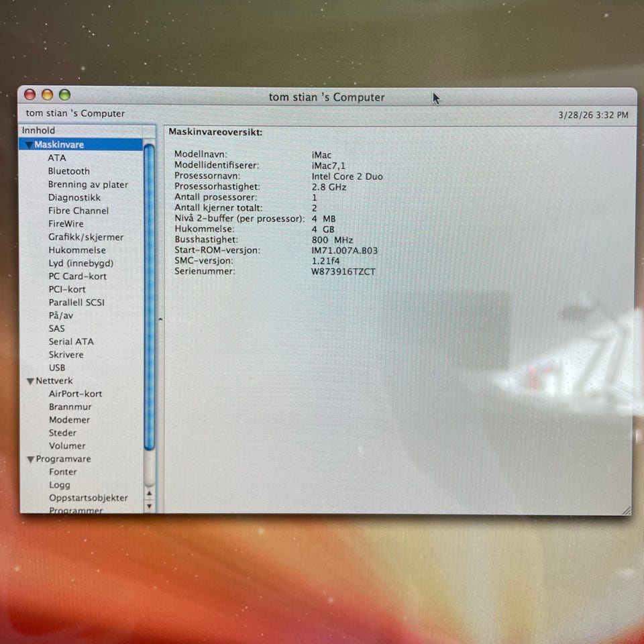Click the 3/28/26 3:32 PM timestamp
This screenshot has height=644, width=644.
point(593,115)
